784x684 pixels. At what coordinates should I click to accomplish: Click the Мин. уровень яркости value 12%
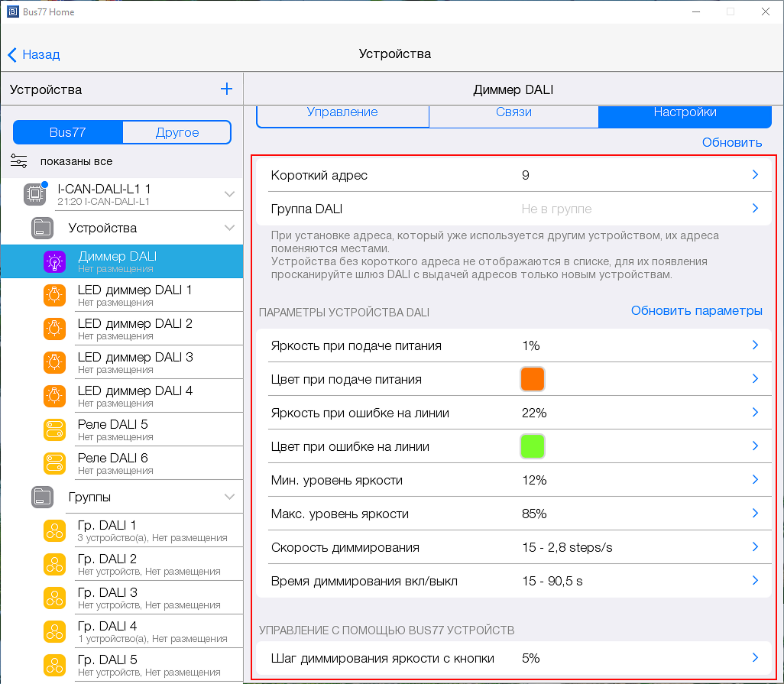(x=534, y=481)
